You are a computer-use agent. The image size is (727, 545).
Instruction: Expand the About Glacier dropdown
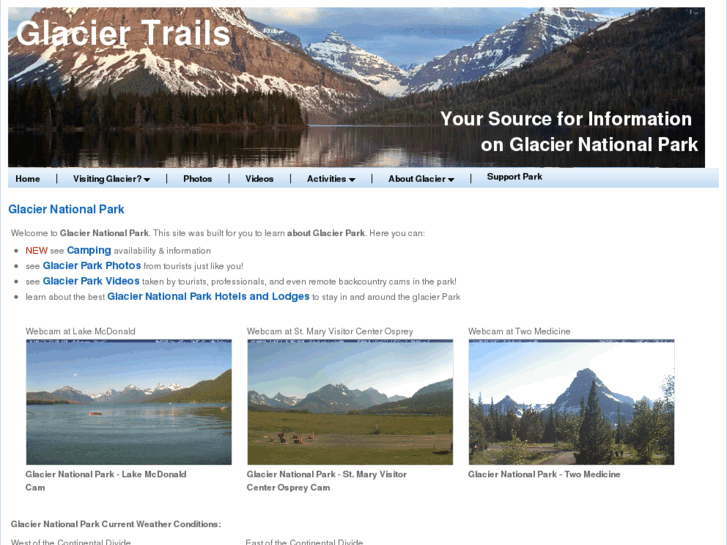[421, 179]
